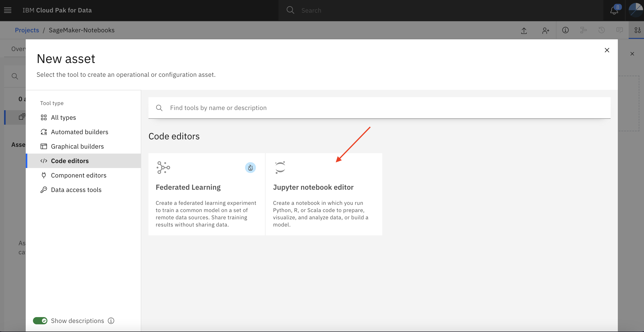Close the side panel behind the dialog
This screenshot has height=332, width=644.
pyautogui.click(x=632, y=54)
